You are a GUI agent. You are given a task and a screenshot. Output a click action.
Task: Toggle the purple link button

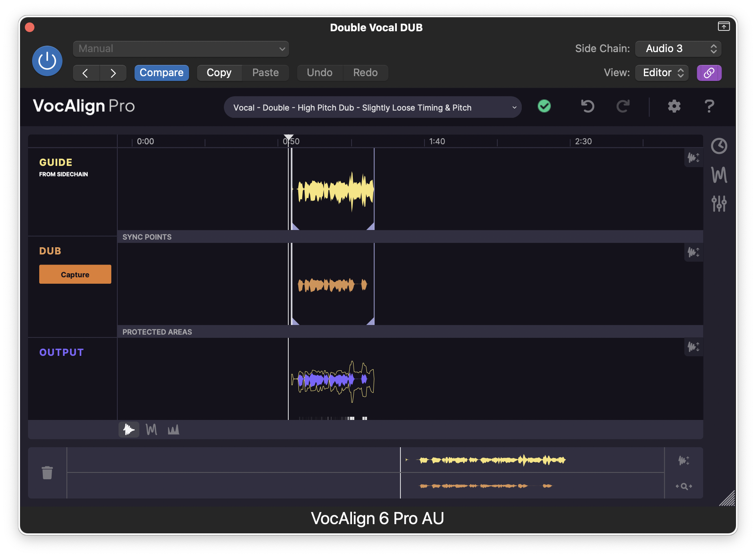[x=709, y=73]
